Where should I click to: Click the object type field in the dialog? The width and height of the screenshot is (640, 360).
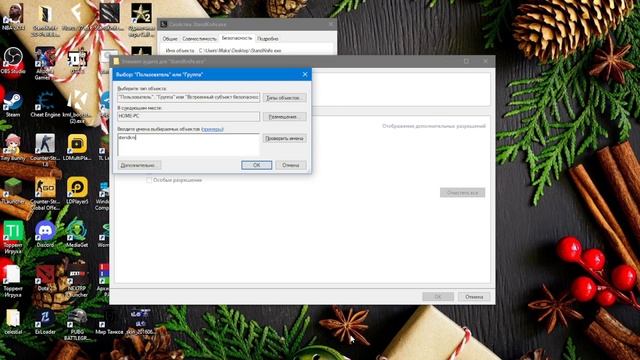point(188,98)
